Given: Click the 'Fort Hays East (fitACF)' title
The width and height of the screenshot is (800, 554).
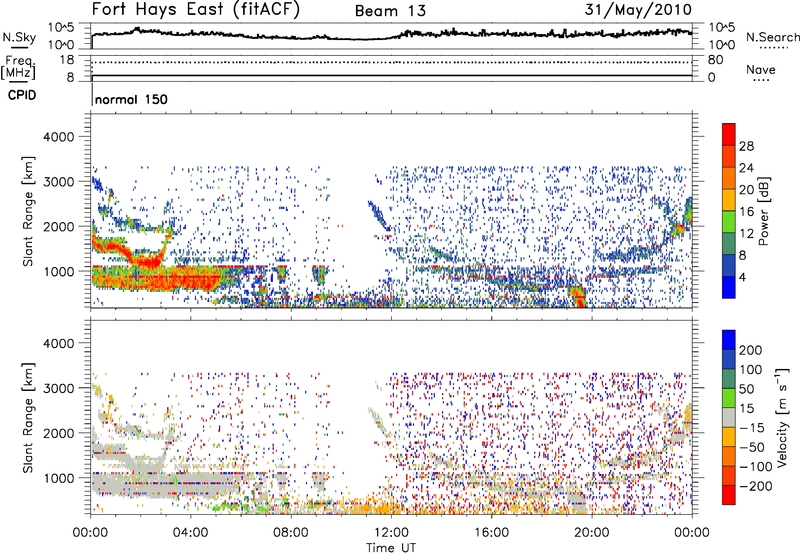Looking at the screenshot, I should click(x=196, y=9).
